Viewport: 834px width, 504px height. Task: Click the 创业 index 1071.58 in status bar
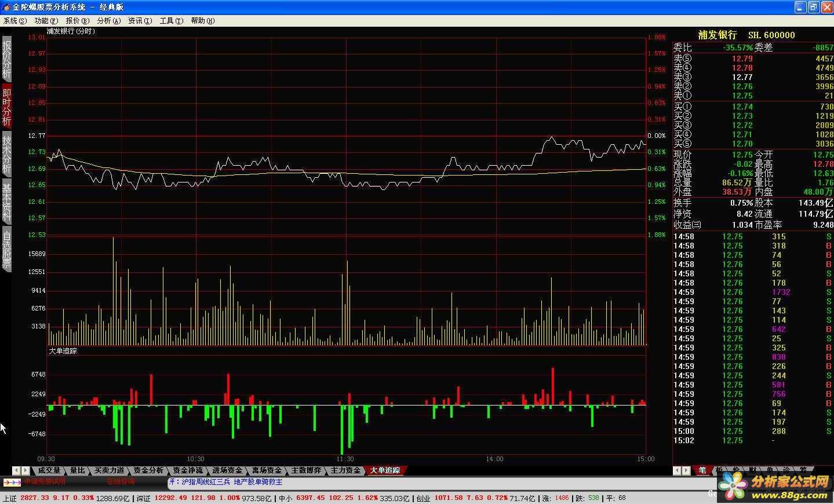tap(447, 498)
